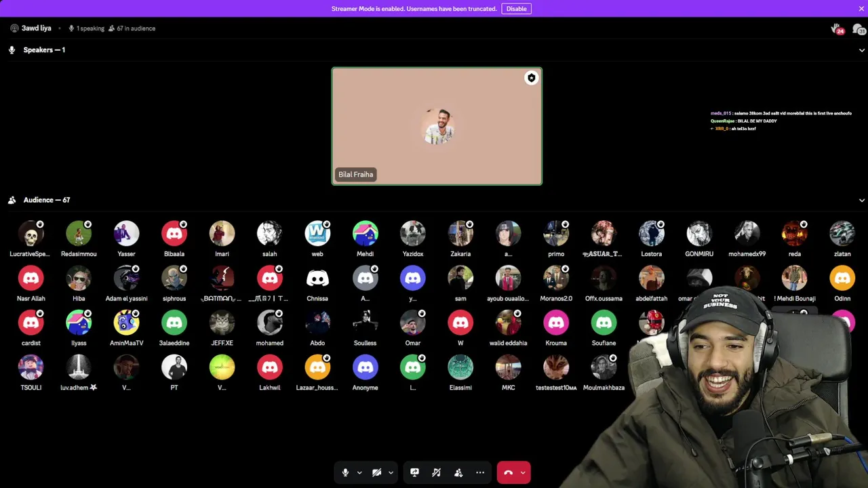
Task: Open cardist's red Discord avatar
Action: pos(31,323)
